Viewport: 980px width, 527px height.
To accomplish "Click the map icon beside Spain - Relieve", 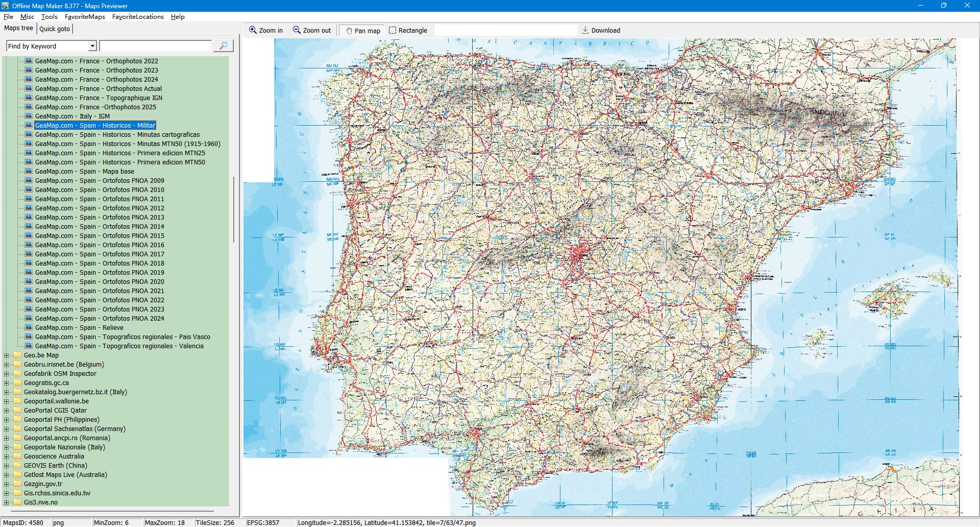I will click(29, 328).
